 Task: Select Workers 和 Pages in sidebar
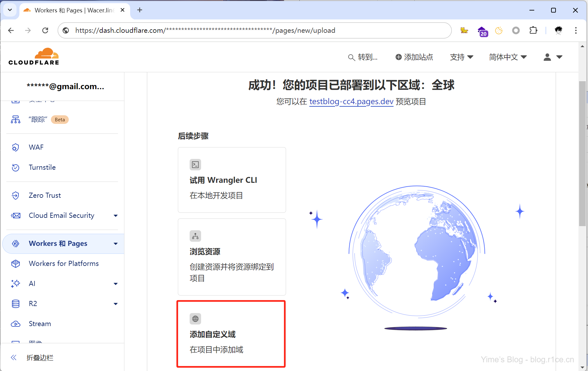pos(58,244)
